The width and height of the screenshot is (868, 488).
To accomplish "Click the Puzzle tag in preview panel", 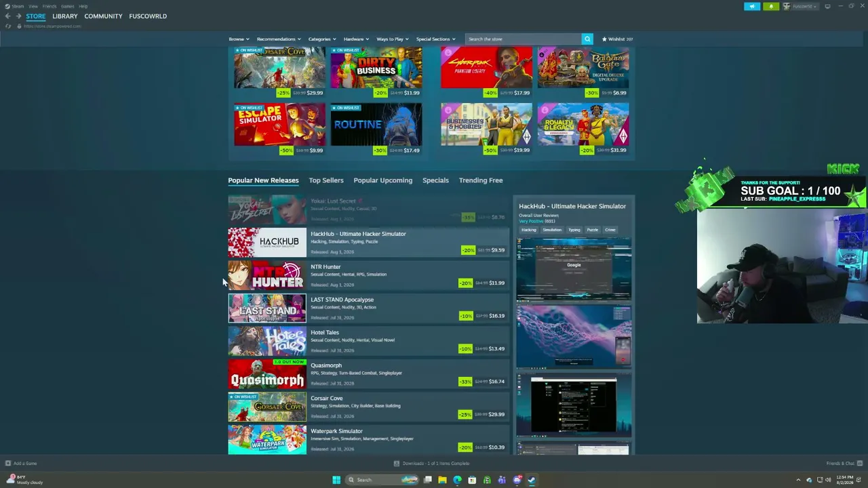I will tap(593, 230).
